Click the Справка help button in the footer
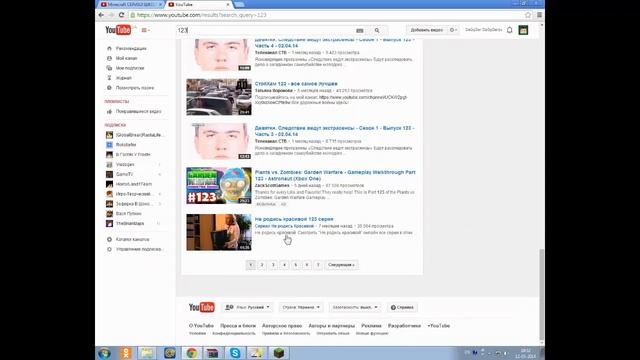Screen dimensions: 640x360 (x=402, y=307)
